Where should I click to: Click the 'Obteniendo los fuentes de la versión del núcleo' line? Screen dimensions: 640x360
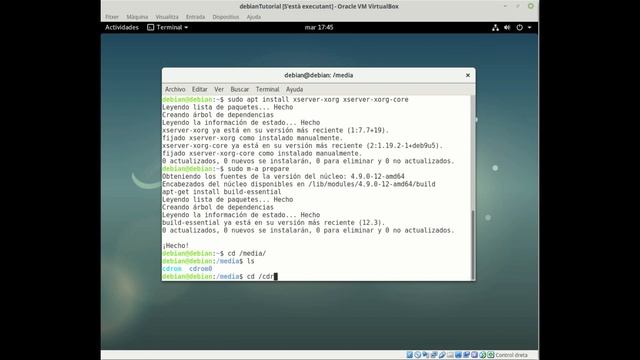pyautogui.click(x=283, y=177)
